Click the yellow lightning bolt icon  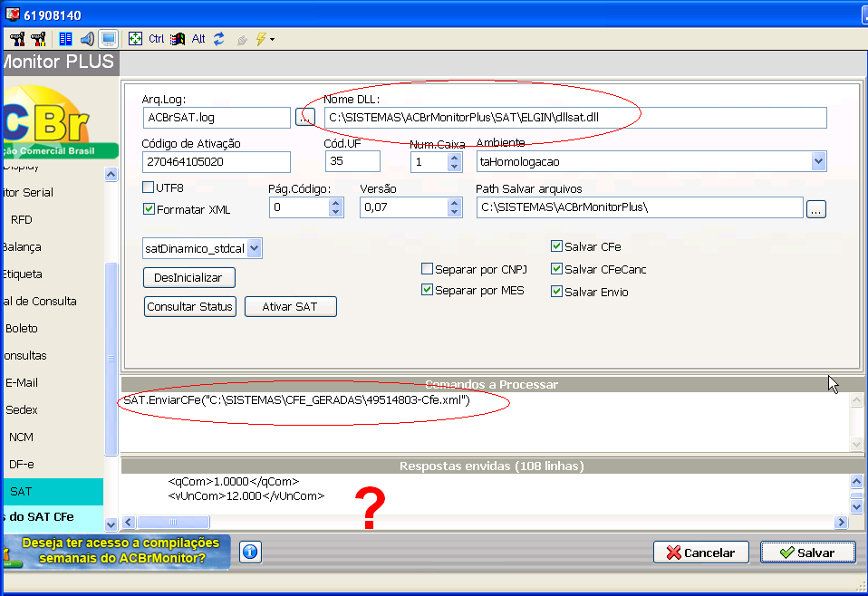[x=261, y=39]
